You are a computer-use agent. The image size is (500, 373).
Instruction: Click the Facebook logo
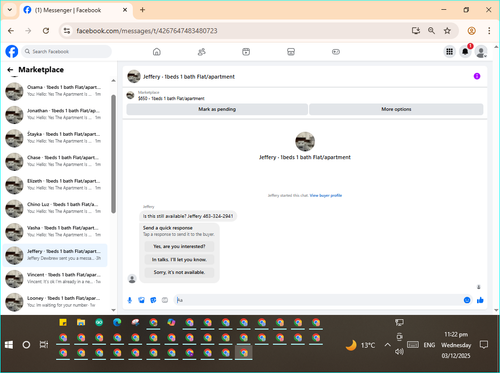12,52
